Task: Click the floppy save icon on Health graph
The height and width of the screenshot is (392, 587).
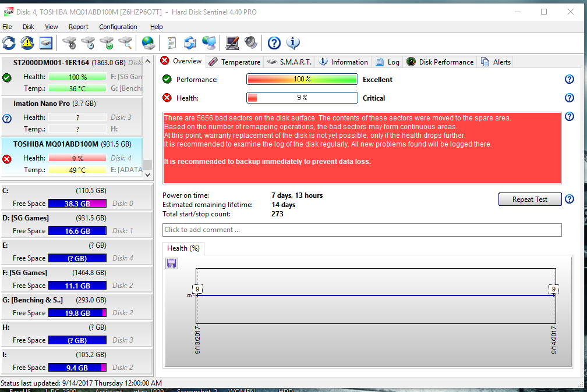Action: click(x=171, y=263)
